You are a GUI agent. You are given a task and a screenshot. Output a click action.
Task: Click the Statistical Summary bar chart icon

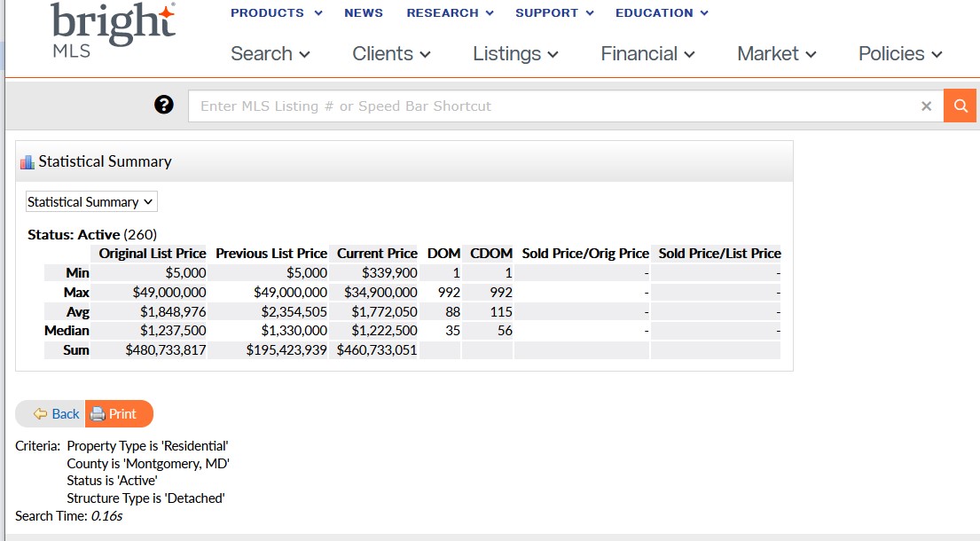(x=27, y=162)
